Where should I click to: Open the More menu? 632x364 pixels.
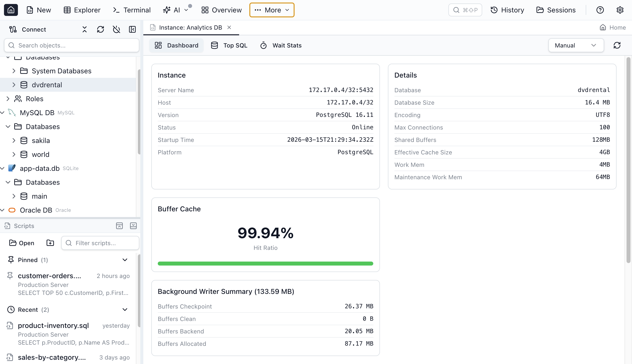272,10
